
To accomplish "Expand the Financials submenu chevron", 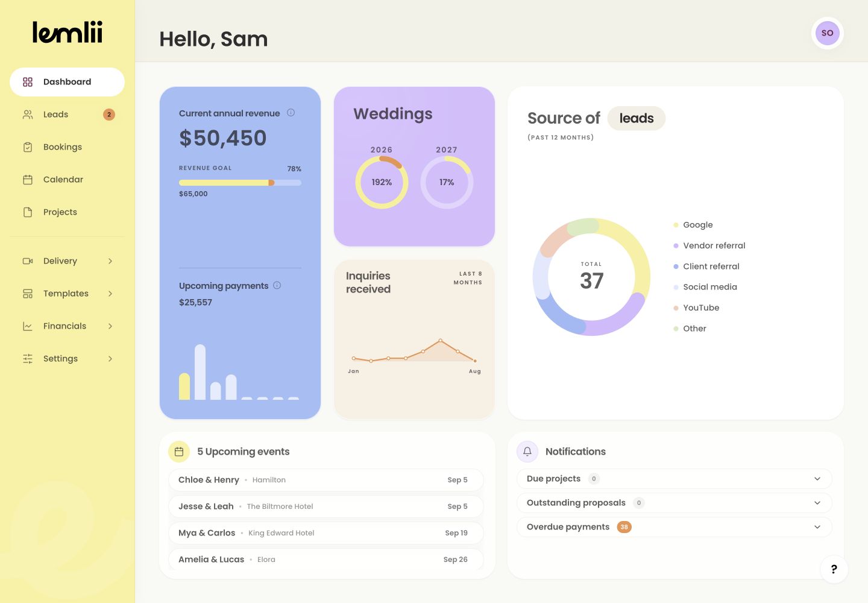I will click(110, 326).
